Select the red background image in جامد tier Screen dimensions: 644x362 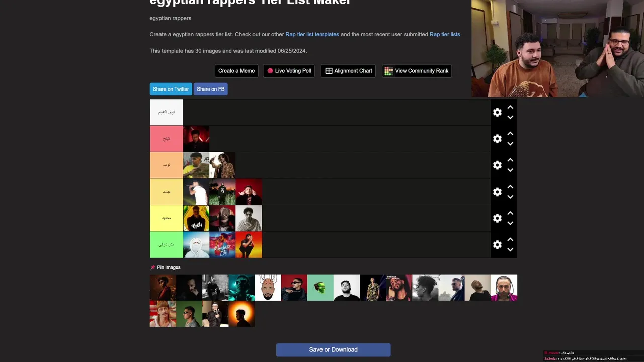(249, 192)
